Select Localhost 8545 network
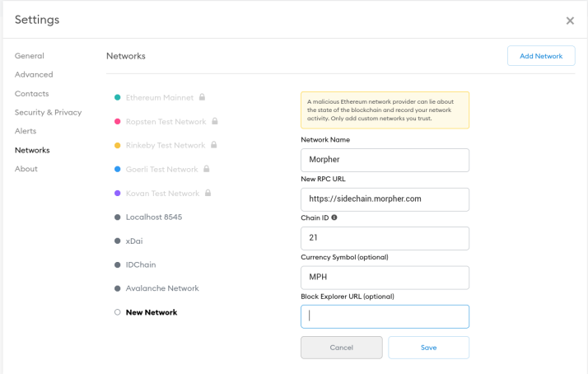Image resolution: width=588 pixels, height=374 pixels. click(x=154, y=217)
